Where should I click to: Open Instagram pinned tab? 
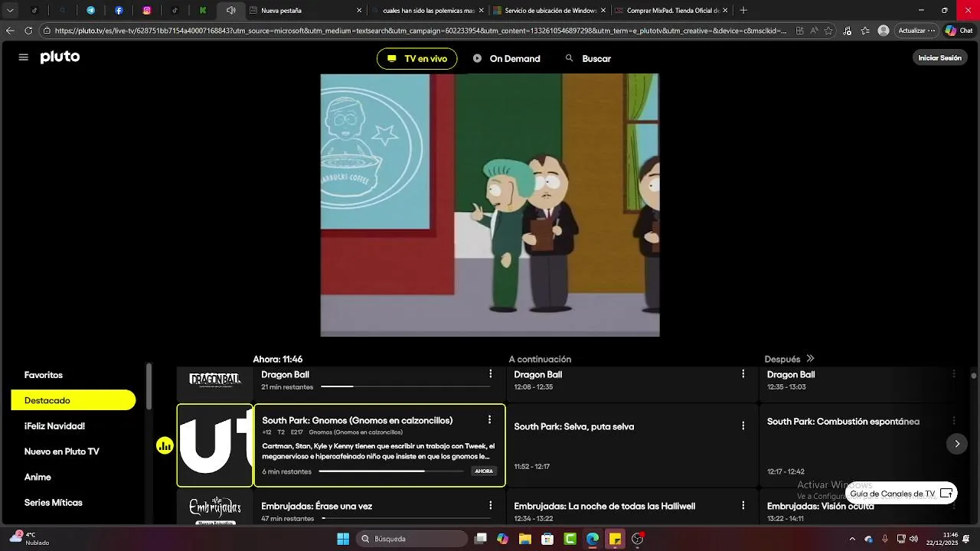tap(146, 11)
